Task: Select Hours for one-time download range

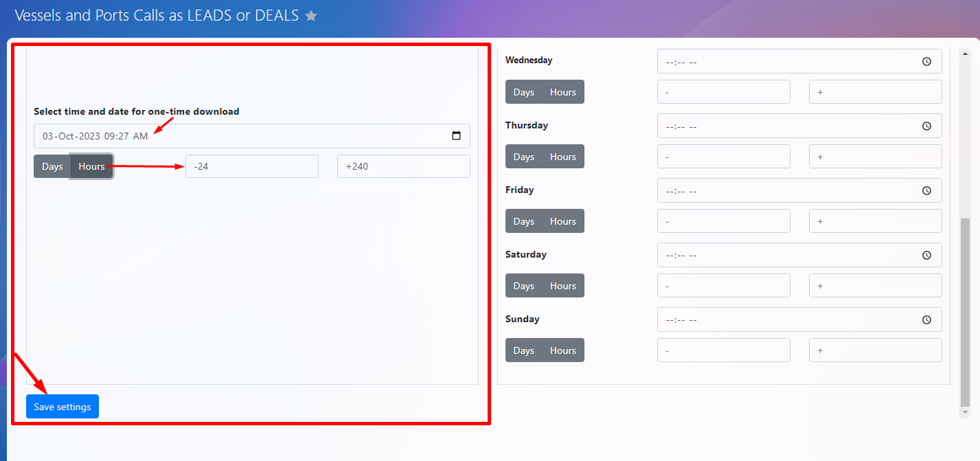Action: 91,166
